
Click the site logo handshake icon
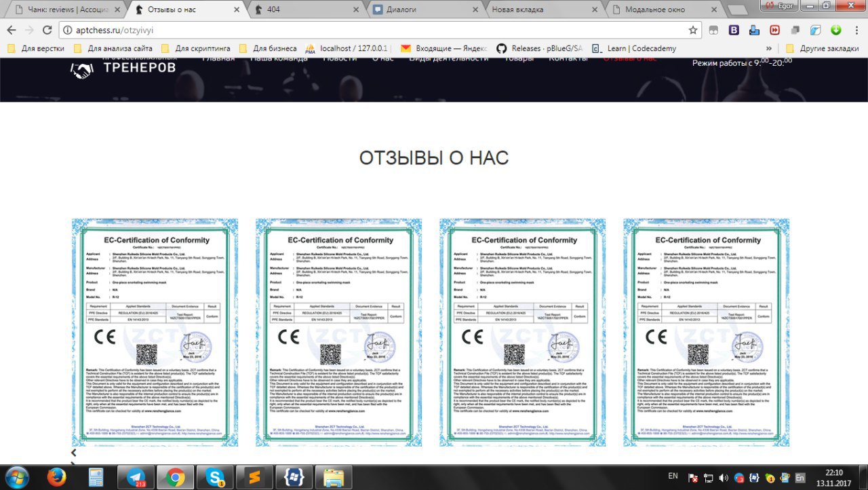coord(82,70)
